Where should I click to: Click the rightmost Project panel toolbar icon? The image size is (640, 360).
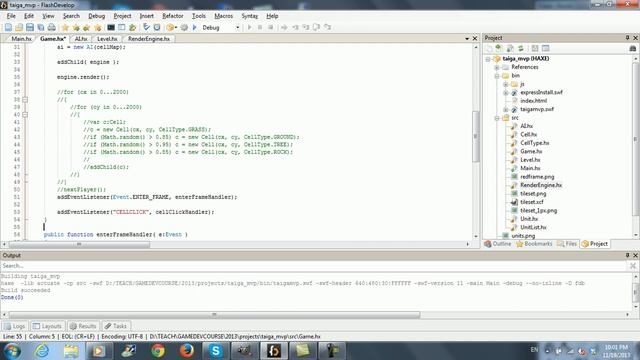click(x=633, y=48)
